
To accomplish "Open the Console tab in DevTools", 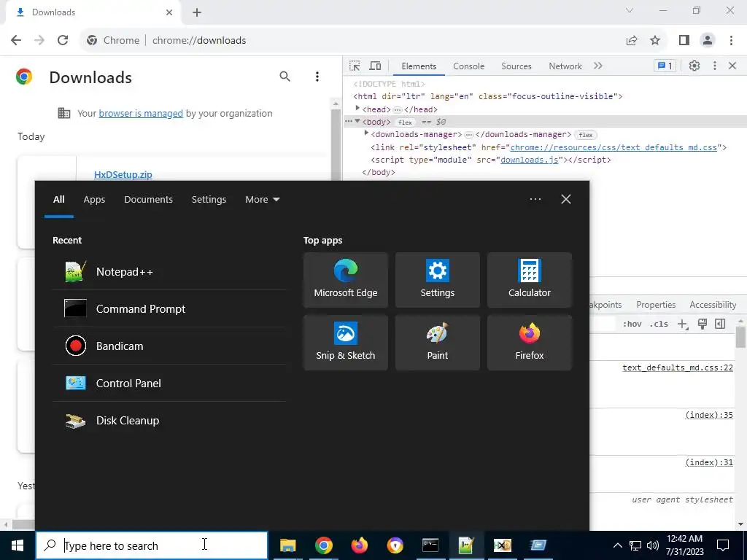I will 469,66.
